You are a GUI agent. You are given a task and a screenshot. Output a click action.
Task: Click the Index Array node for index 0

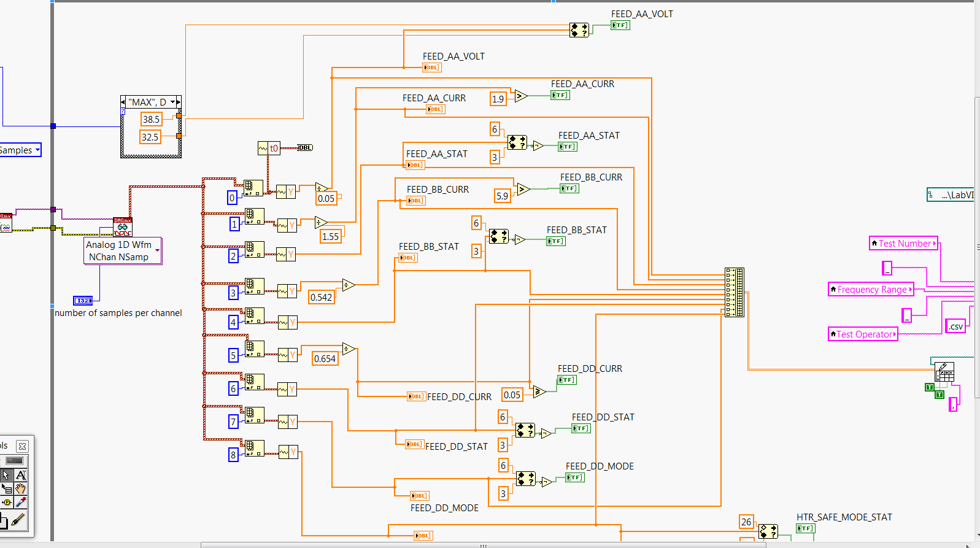coord(253,188)
